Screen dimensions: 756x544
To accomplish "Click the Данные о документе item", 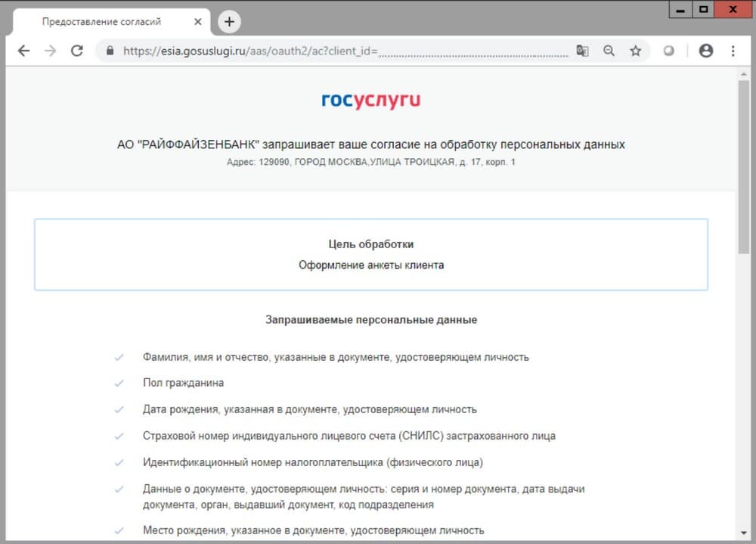I will (x=364, y=496).
